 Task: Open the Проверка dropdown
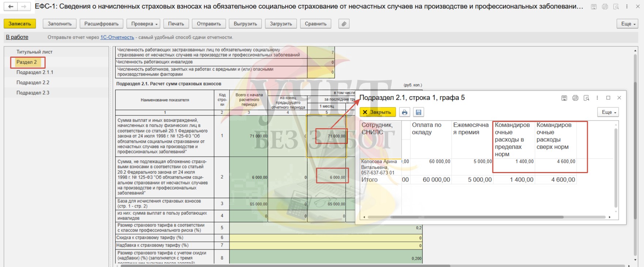(x=144, y=24)
